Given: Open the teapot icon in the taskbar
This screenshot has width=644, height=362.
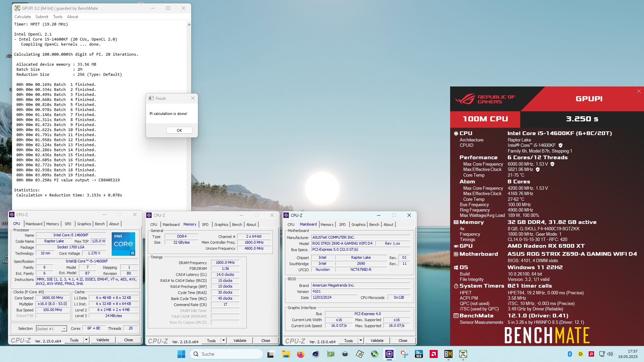Looking at the screenshot, I should point(345,354).
